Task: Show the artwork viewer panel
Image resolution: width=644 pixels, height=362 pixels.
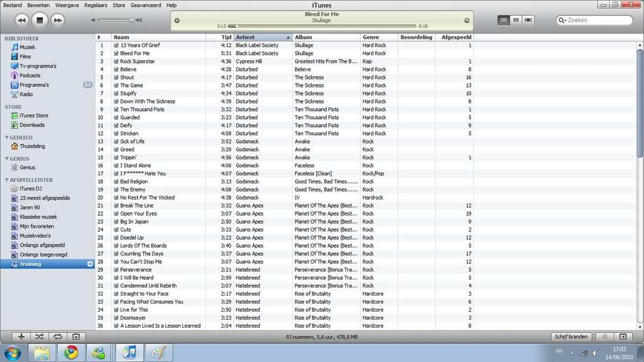Action: [76, 337]
